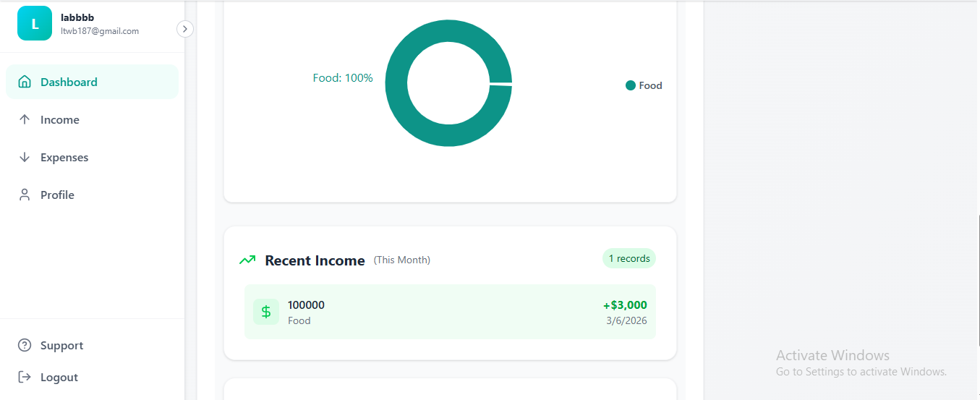Screen dimensions: 980x400
Task: Toggle the Food legend color dot
Action: 631,85
